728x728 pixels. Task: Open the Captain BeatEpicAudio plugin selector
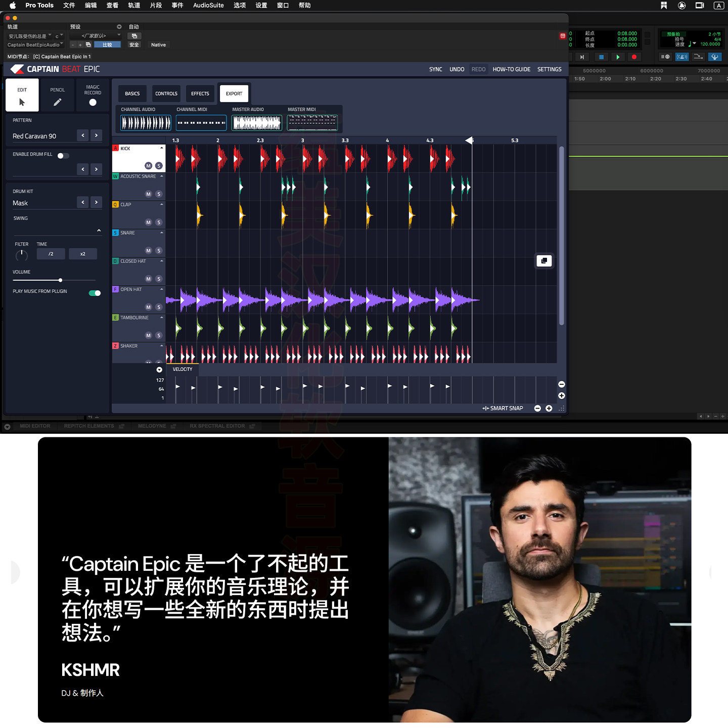(x=35, y=44)
